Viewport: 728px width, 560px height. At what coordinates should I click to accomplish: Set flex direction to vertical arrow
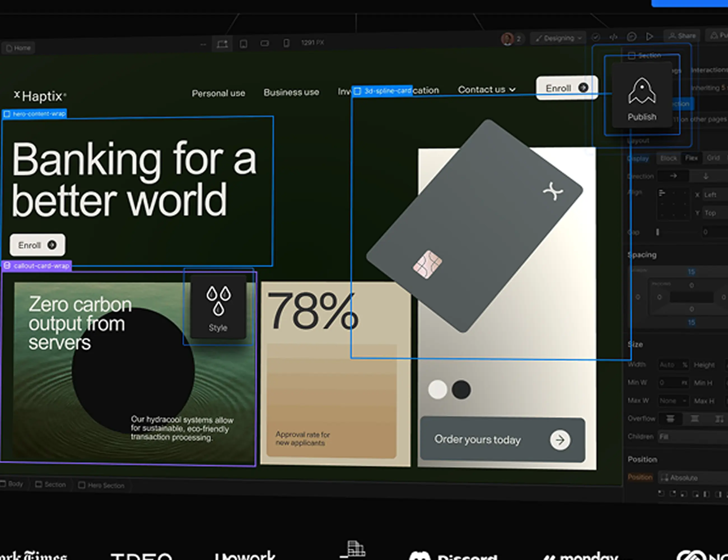[706, 176]
